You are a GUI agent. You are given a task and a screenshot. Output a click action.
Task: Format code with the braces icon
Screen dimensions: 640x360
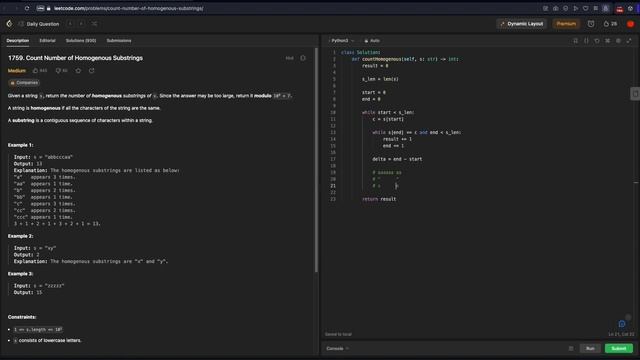pyautogui.click(x=586, y=40)
